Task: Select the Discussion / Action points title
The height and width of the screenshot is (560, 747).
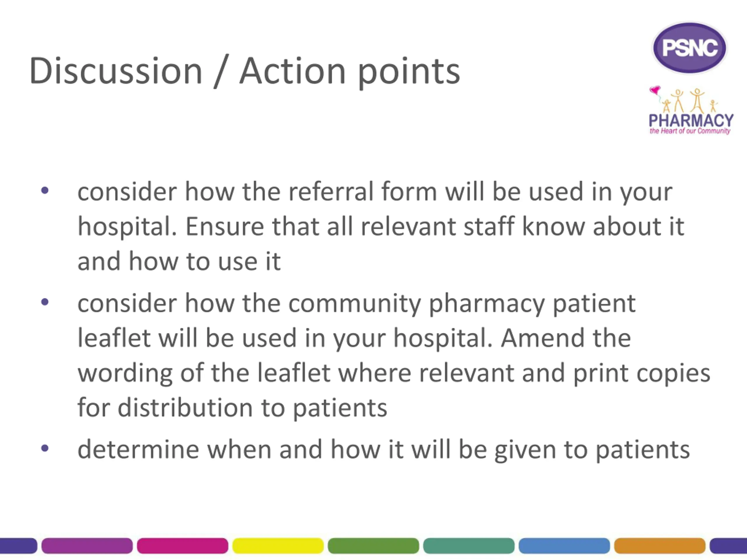Action: coord(245,71)
